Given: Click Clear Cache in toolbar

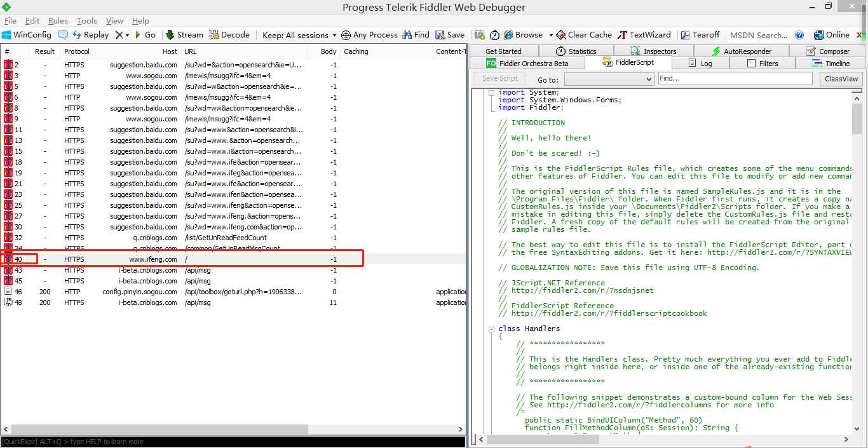Looking at the screenshot, I should tap(584, 35).
